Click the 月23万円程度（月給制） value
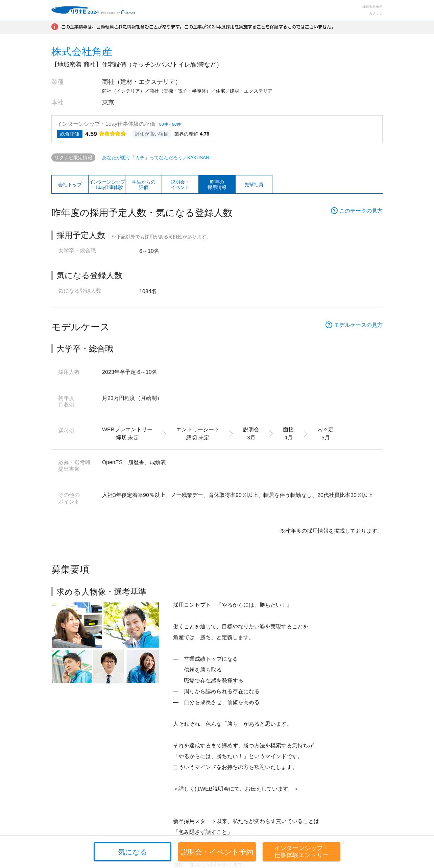The width and height of the screenshot is (434, 868). point(132,398)
